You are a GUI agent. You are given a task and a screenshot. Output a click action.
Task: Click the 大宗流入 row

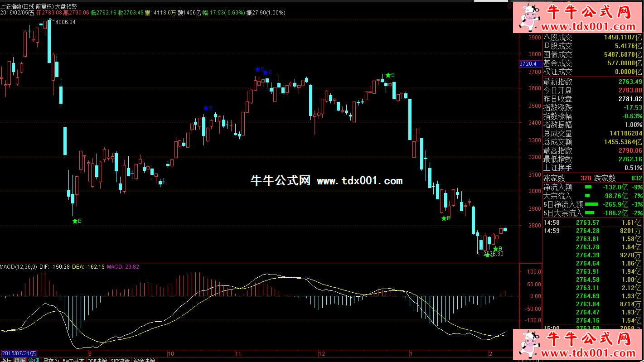coord(593,196)
